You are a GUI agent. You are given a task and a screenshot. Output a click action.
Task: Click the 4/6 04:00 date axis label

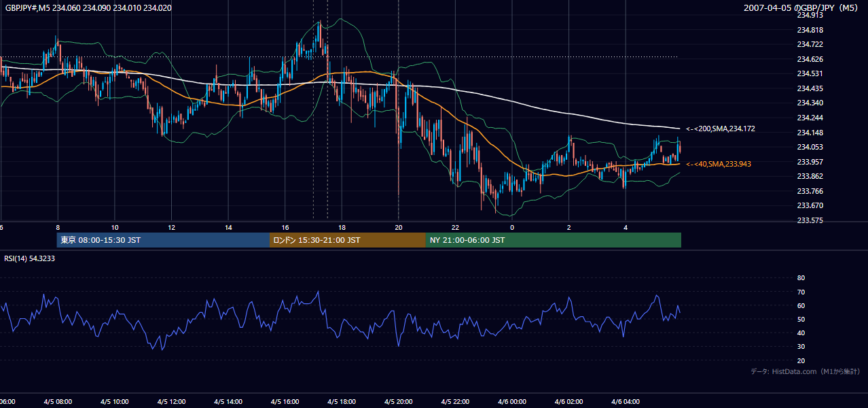coord(626,402)
